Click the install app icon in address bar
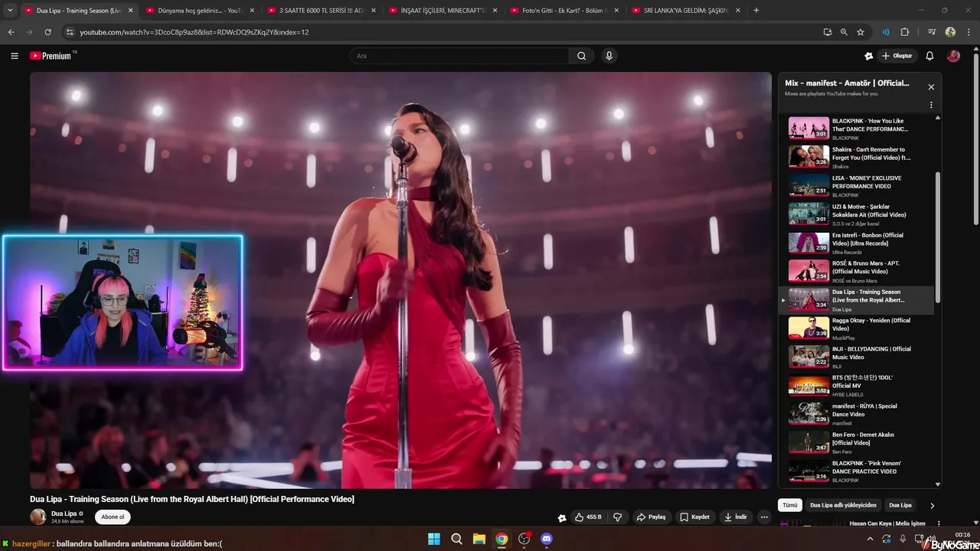The height and width of the screenshot is (551, 980). 828,32
